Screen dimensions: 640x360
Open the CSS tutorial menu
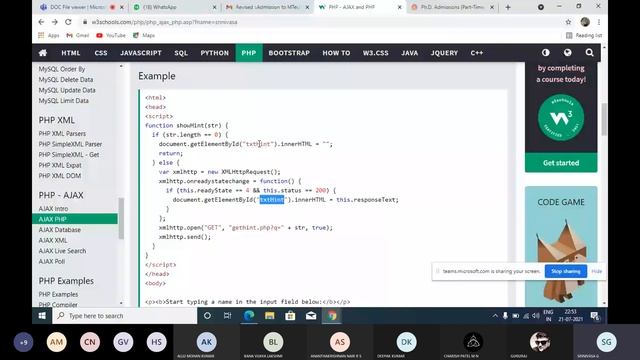[x=101, y=53]
